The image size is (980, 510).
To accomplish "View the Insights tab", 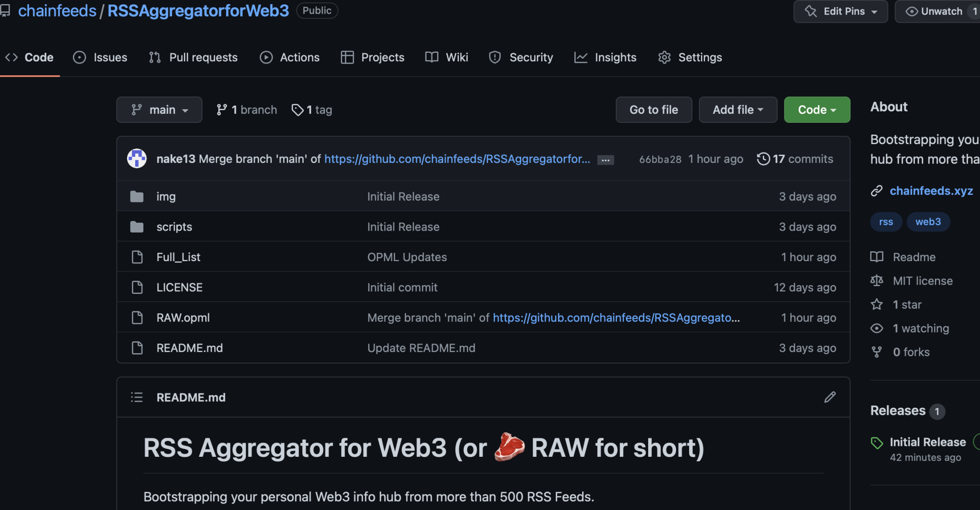I will (605, 57).
